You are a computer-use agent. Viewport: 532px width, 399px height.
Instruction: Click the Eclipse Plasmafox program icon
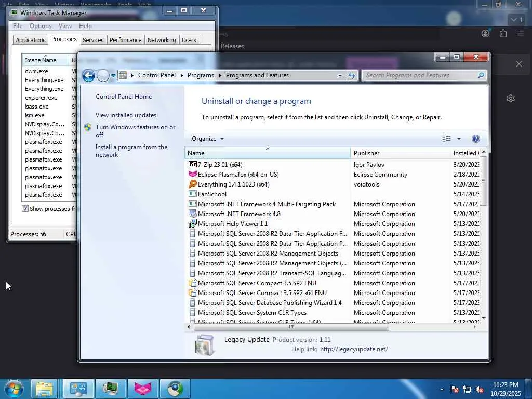[192, 175]
